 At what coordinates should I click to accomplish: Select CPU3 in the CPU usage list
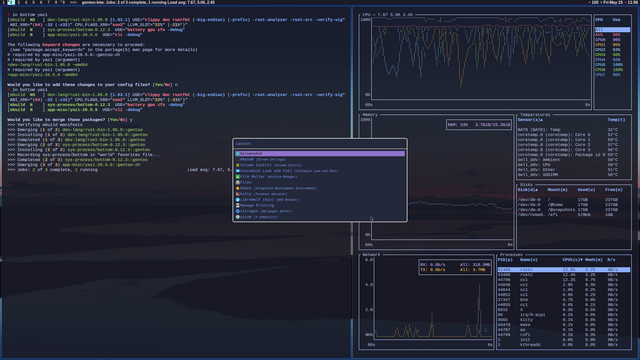pyautogui.click(x=612, y=55)
